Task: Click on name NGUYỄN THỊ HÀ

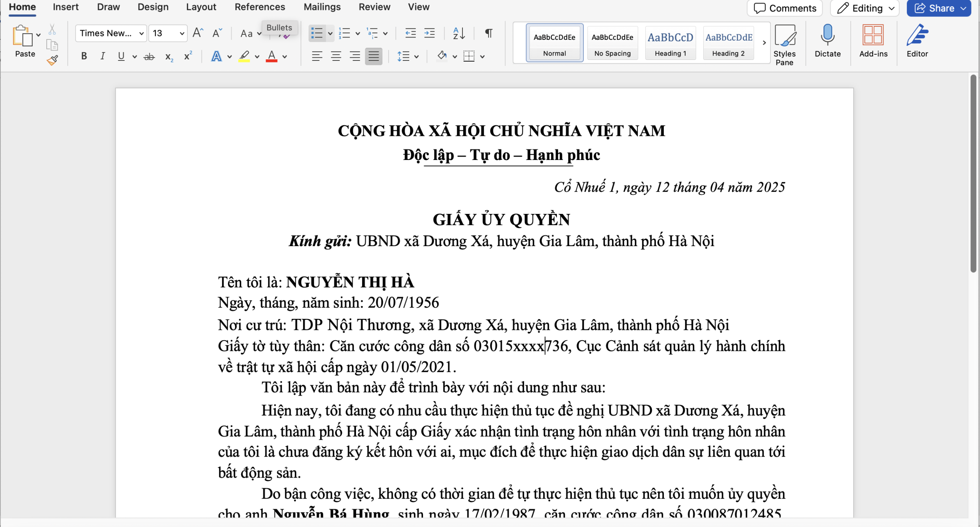Action: (350, 282)
